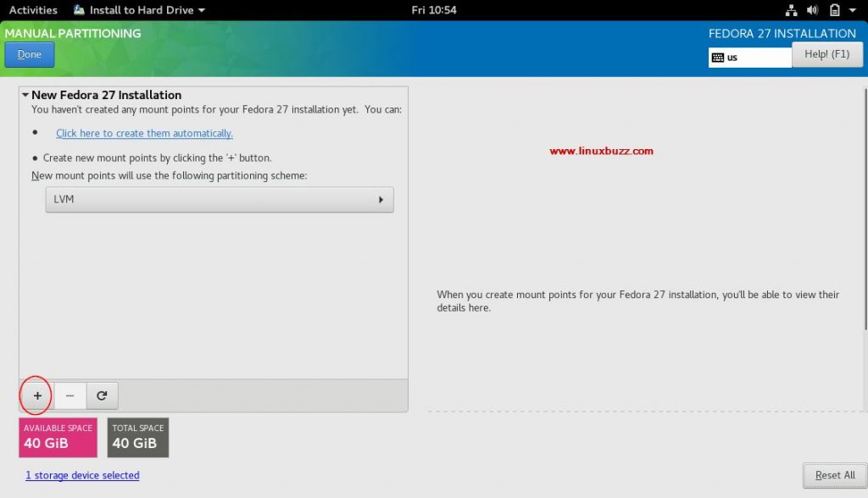Click the FEDORA 27 INSTALLATION title
868x498 pixels.
click(782, 33)
